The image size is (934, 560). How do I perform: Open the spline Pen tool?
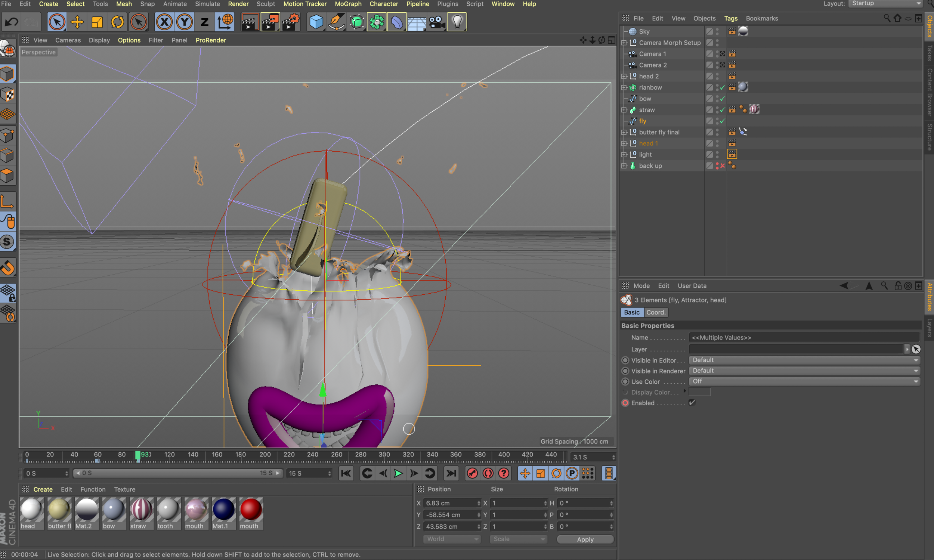(336, 22)
